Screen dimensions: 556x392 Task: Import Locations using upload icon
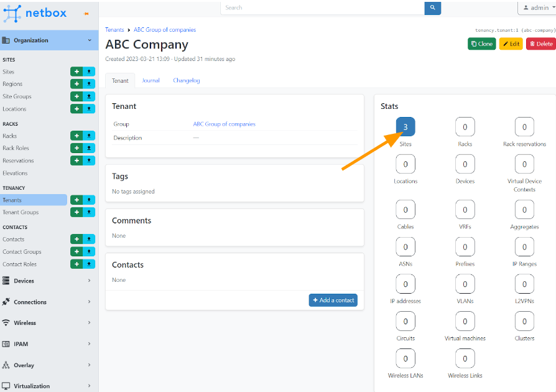click(x=89, y=109)
